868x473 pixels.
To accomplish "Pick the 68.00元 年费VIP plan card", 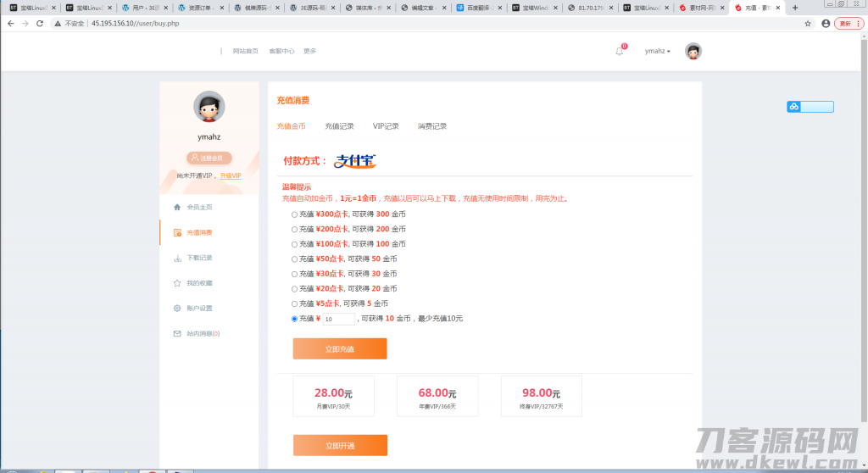I will click(x=437, y=397).
